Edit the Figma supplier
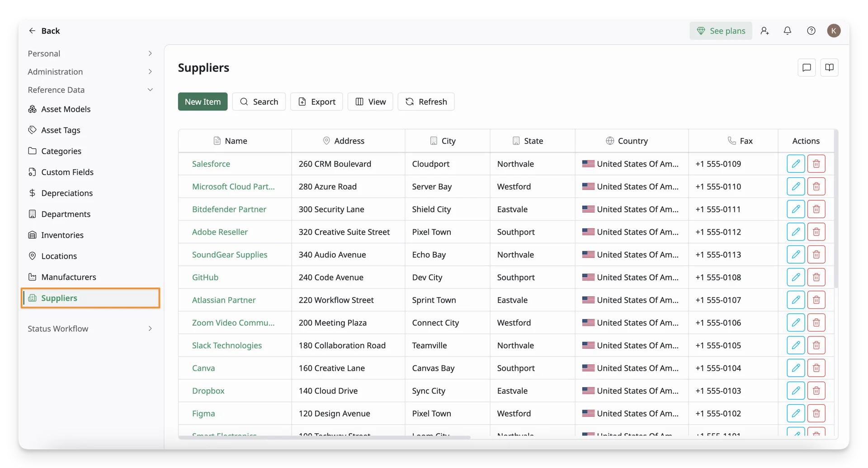868x468 pixels. tap(796, 413)
